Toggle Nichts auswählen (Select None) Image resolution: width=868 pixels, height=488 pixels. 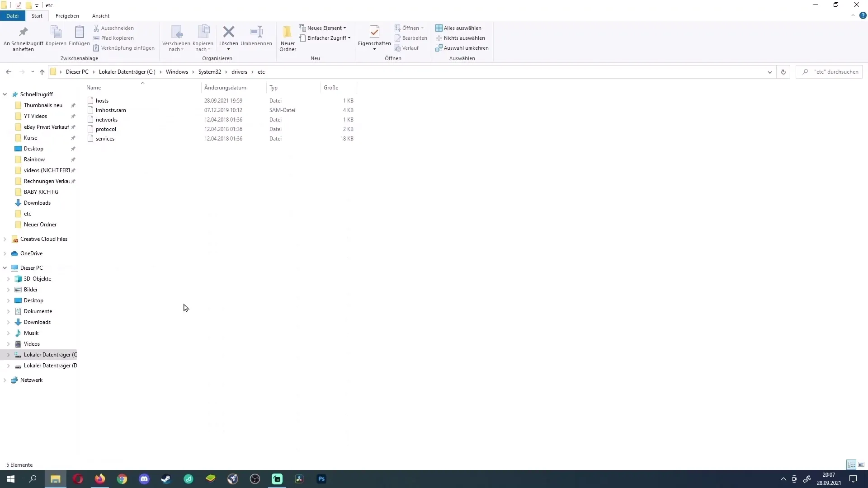click(x=464, y=38)
